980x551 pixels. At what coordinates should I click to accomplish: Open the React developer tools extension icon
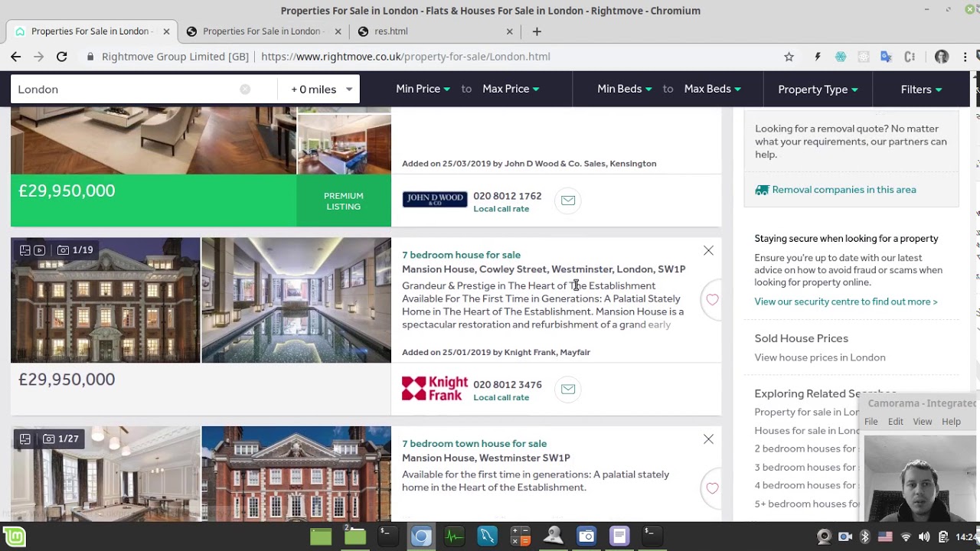864,57
